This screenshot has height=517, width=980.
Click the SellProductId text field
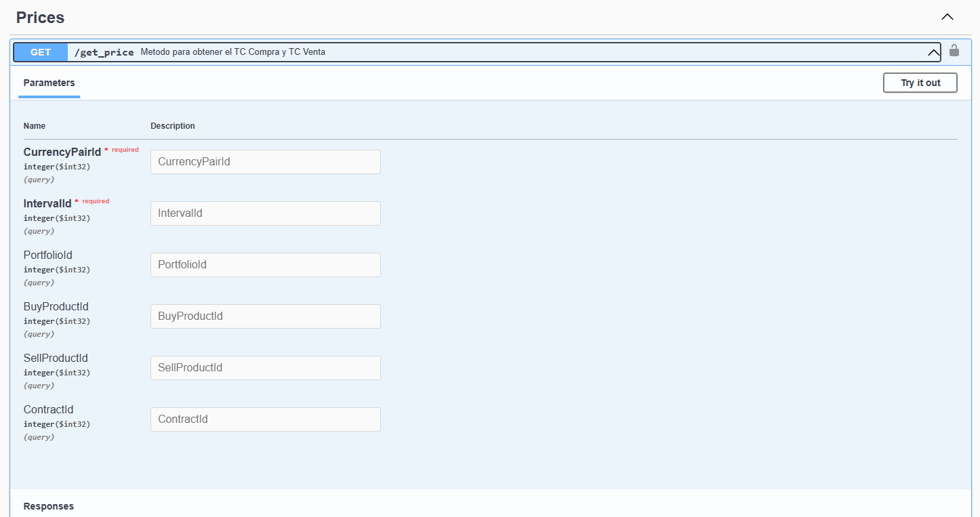pos(265,368)
